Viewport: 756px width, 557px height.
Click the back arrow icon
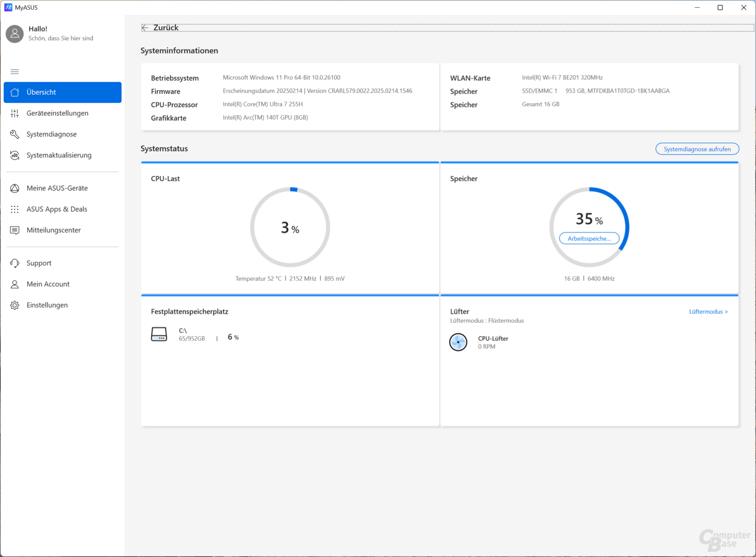pos(145,28)
